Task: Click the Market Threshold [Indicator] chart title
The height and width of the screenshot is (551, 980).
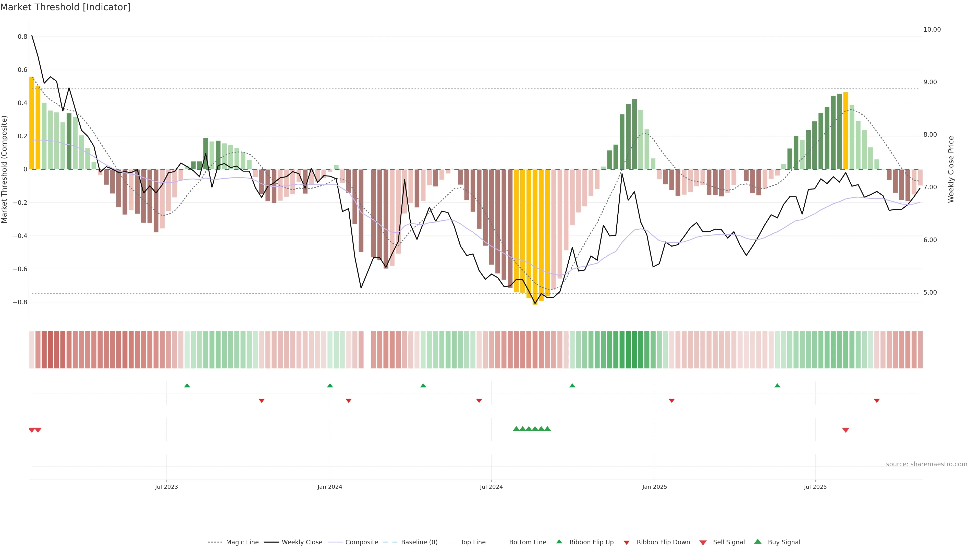Action: (65, 7)
